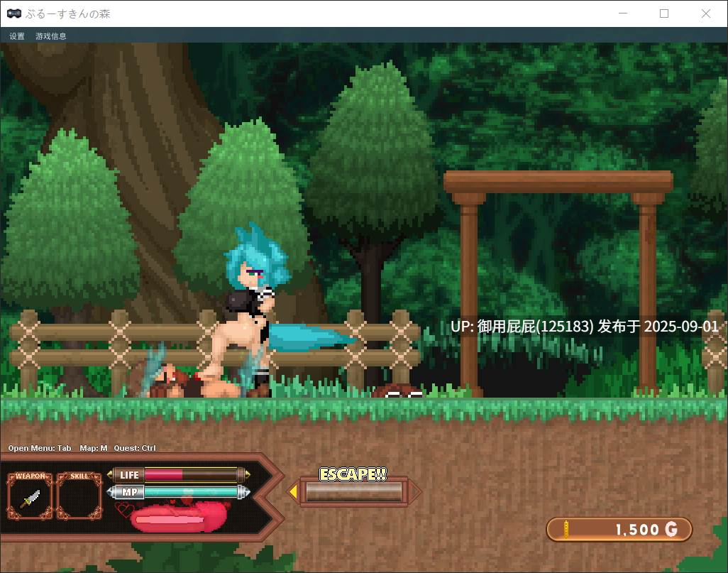Minimize the game window
This screenshot has width=728, height=573.
tap(623, 13)
